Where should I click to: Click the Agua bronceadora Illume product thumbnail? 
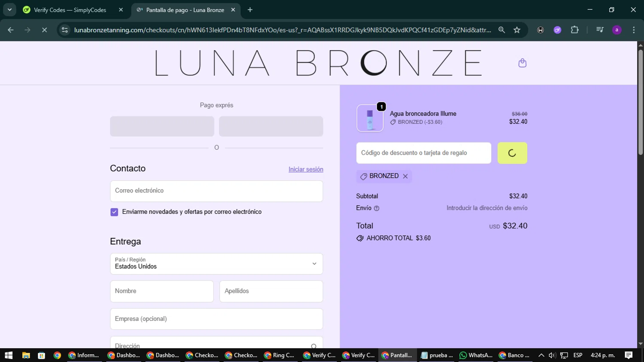370,118
